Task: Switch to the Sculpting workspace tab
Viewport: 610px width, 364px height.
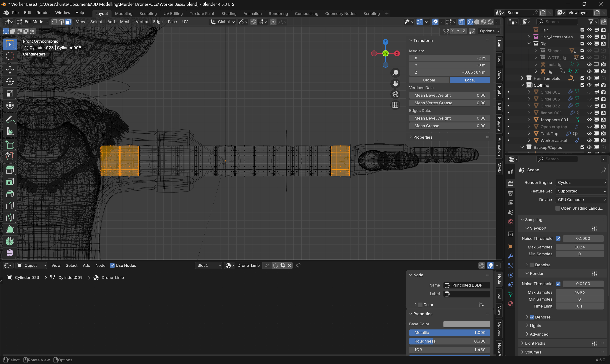Action: coord(148,14)
